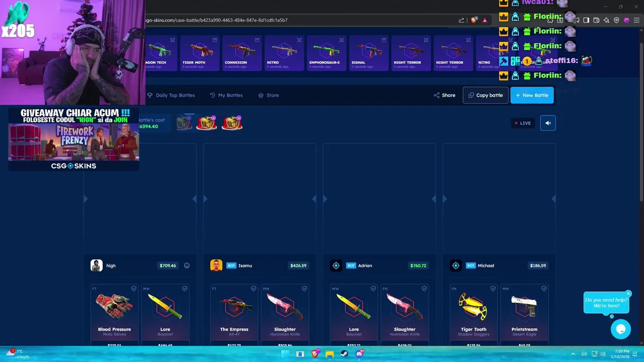Click the case icon on Tiger Moth drop

click(215, 40)
